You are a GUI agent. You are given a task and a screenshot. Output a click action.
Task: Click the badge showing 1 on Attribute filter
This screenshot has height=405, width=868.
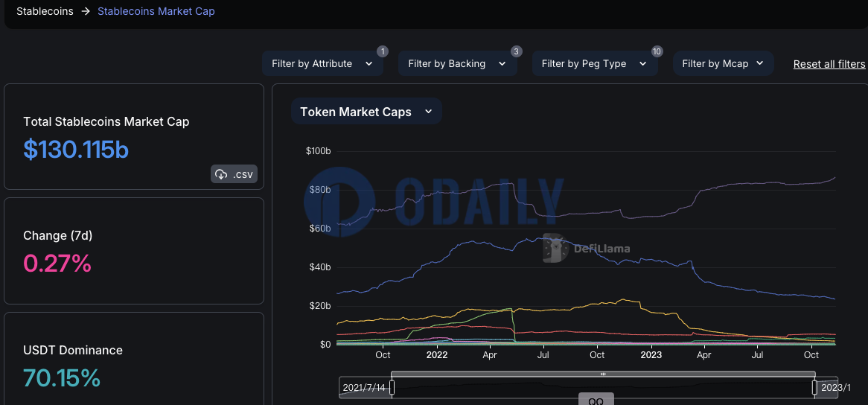(383, 51)
